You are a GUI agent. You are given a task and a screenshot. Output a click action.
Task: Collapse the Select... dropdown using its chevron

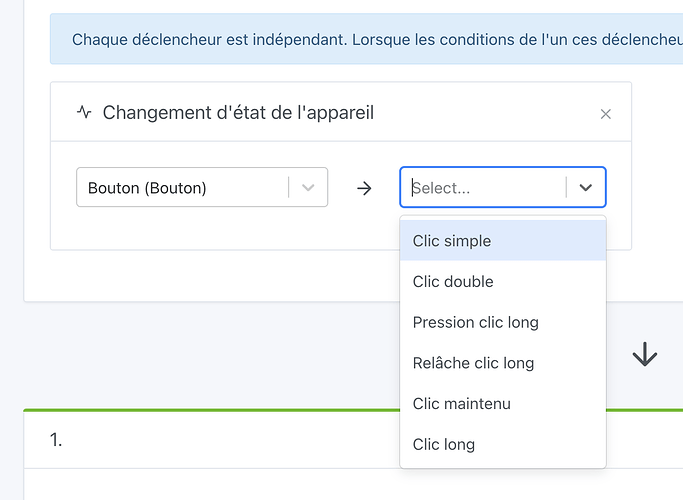(586, 187)
